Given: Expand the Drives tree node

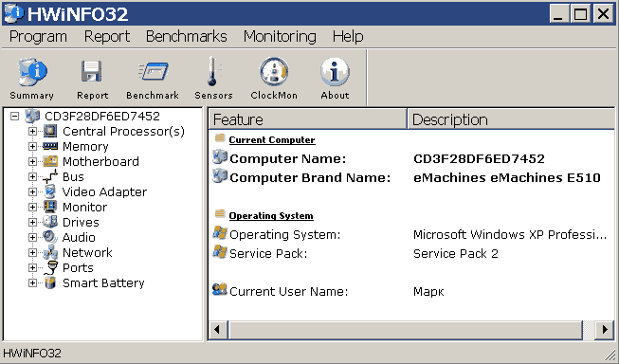Looking at the screenshot, I should tap(33, 222).
